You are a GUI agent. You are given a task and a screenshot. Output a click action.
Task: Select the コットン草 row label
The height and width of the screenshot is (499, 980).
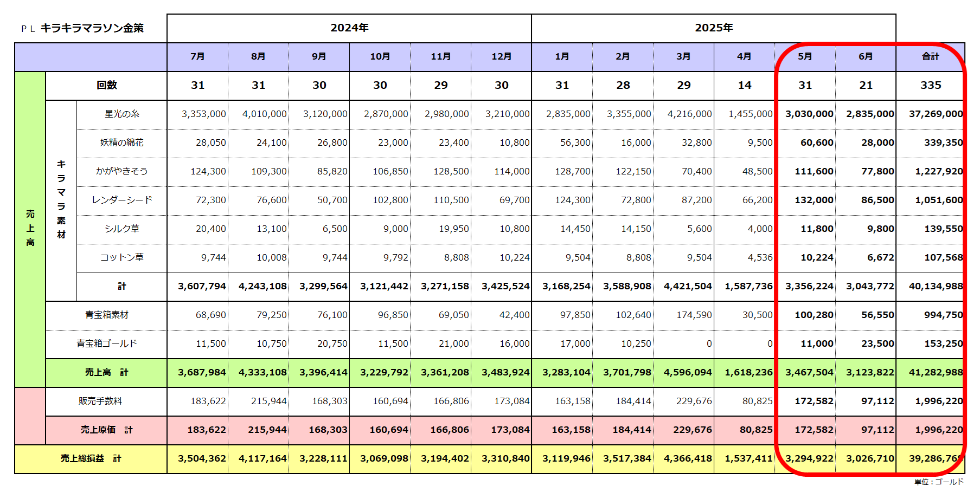pyautogui.click(x=121, y=258)
